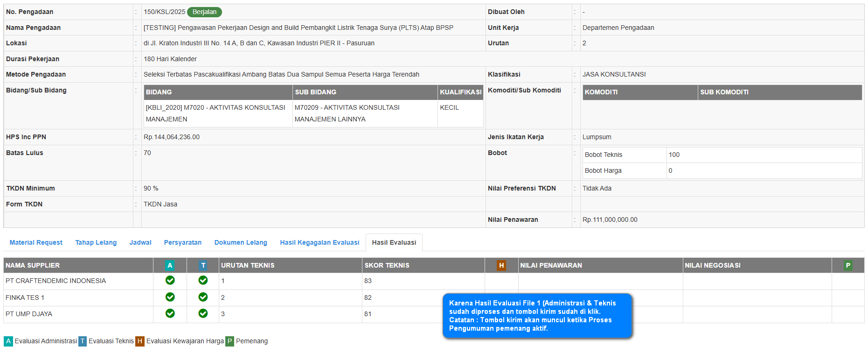This screenshot has height=354, width=868.
Task: Click the Evaluasi Kewajaran Harga legend H icon
Action: 140,341
